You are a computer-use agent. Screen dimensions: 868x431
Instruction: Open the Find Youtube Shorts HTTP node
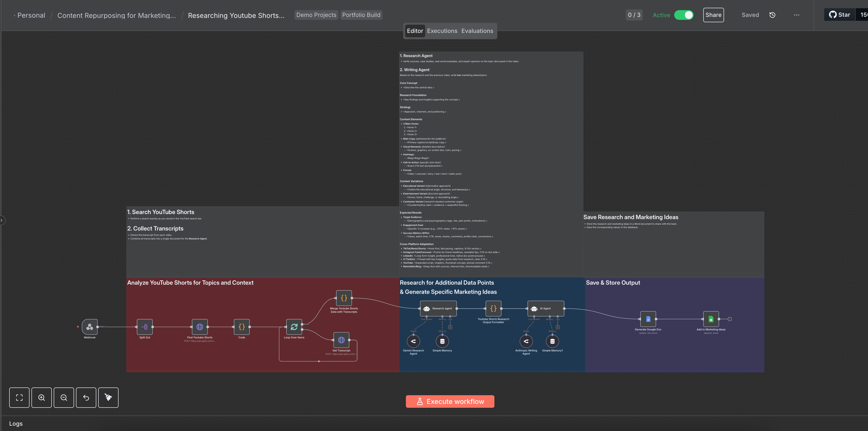[200, 327]
